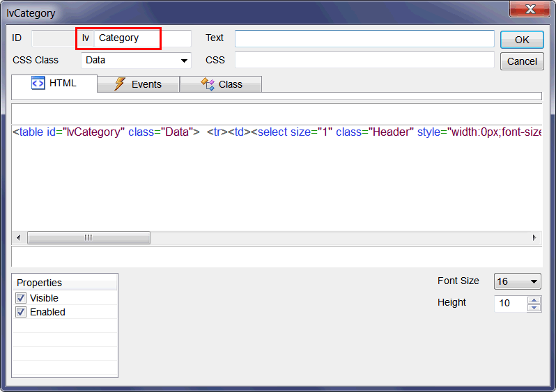Click the Class tab shapes icon

coord(208,84)
